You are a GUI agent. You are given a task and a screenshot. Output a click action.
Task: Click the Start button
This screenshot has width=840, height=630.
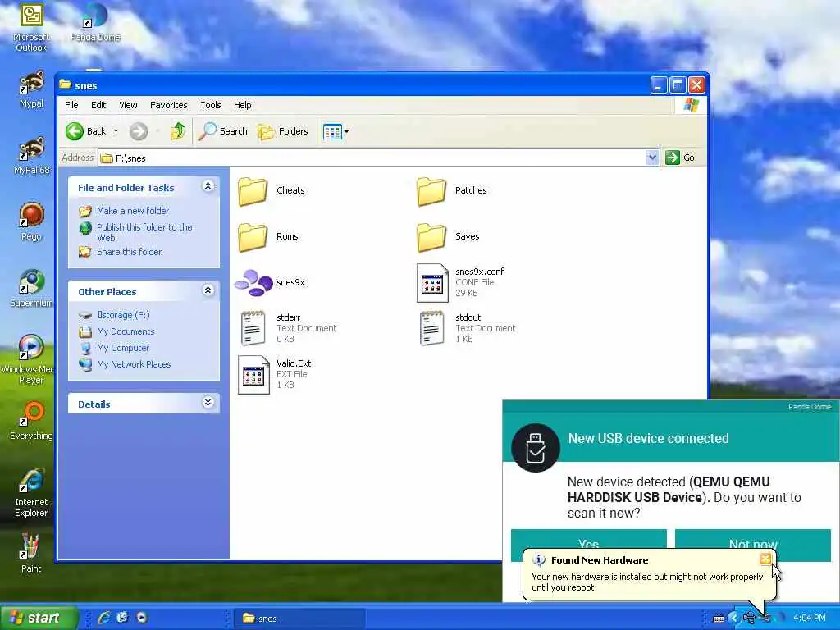(x=39, y=618)
